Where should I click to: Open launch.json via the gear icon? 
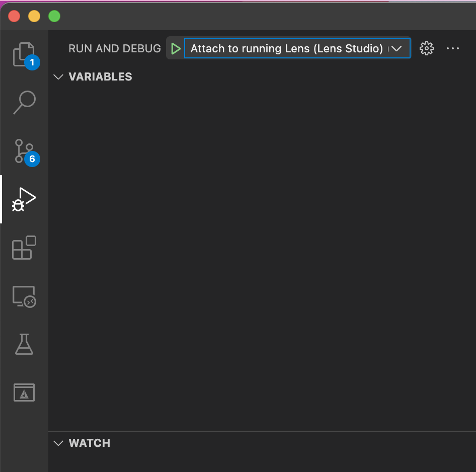click(x=427, y=49)
